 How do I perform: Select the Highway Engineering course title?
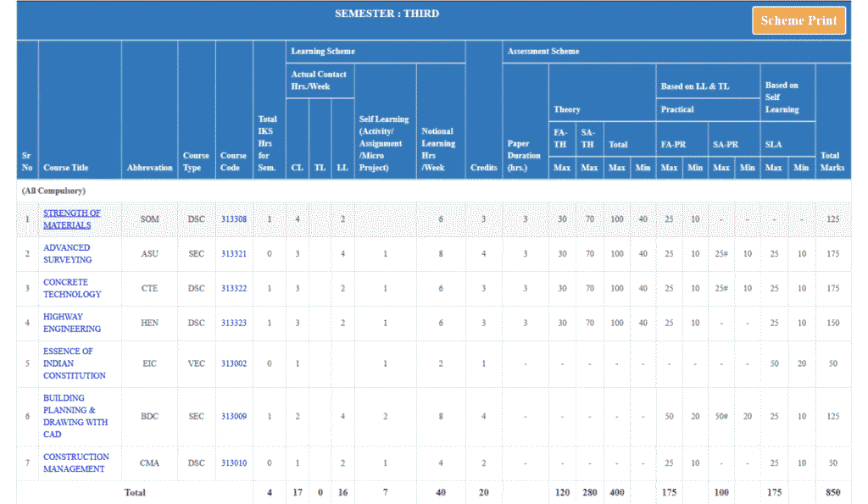pos(72,323)
